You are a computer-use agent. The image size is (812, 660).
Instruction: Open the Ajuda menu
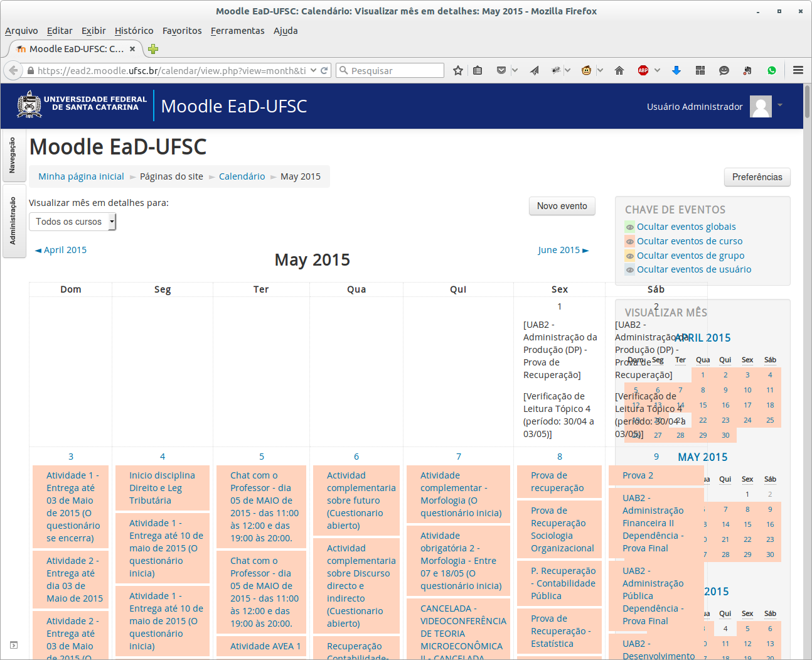click(x=286, y=31)
